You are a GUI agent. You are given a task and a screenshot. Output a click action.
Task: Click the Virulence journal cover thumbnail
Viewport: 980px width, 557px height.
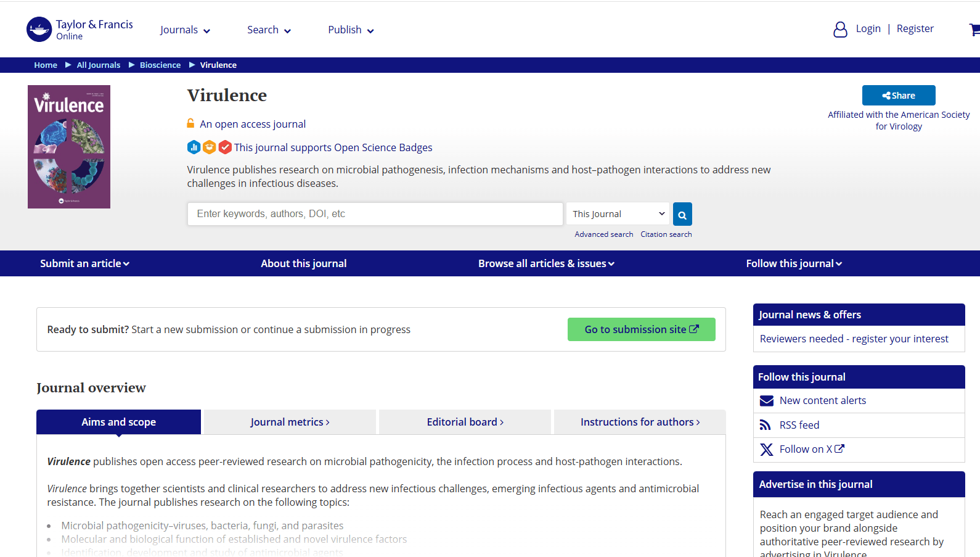[x=69, y=147]
